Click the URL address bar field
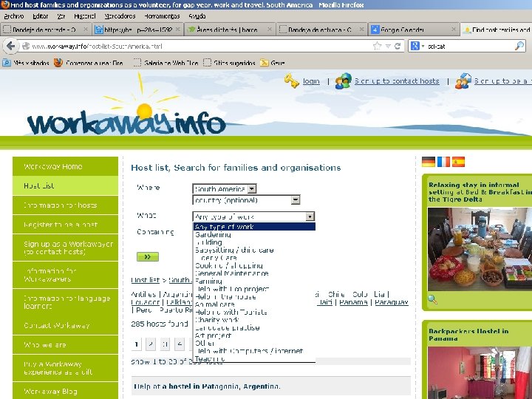Viewport: 532px width, 399px height. pyautogui.click(x=200, y=46)
